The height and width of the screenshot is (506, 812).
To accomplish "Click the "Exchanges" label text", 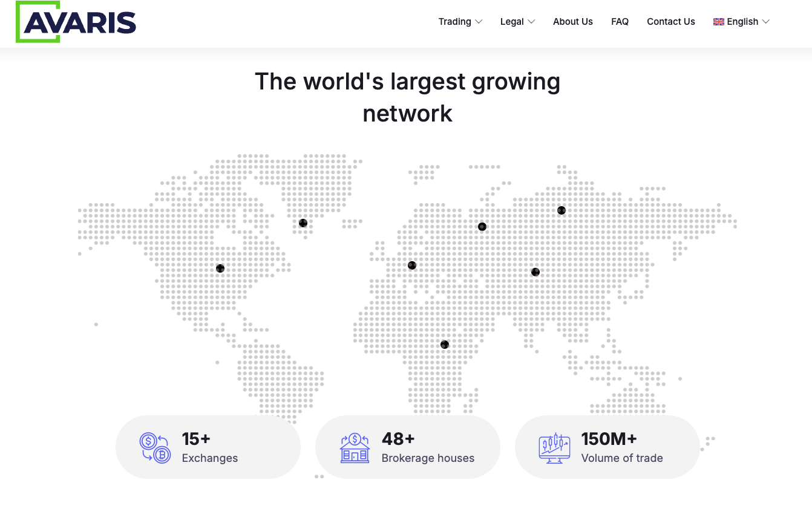I will [210, 458].
